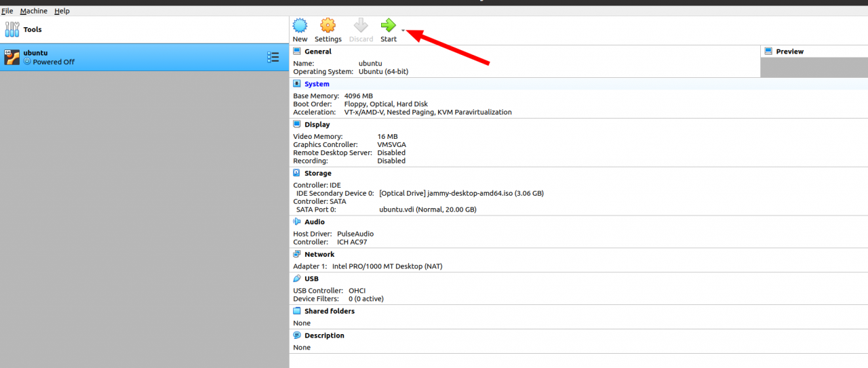This screenshot has height=368, width=868.
Task: Click the Discard toolbar icon
Action: (361, 26)
